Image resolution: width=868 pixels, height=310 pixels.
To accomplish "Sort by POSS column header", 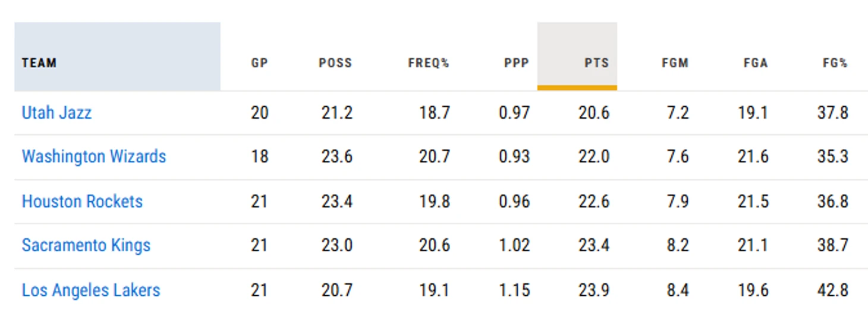I will [335, 63].
